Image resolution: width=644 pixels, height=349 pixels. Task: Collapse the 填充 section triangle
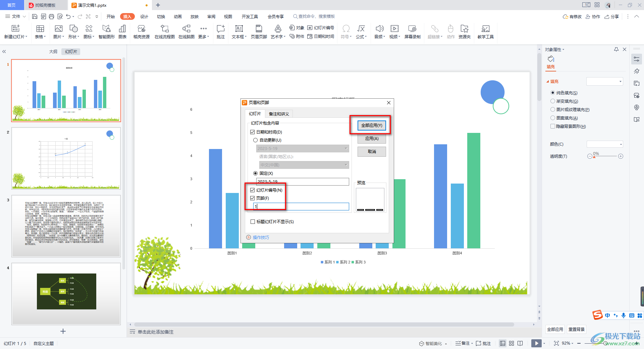tap(548, 82)
